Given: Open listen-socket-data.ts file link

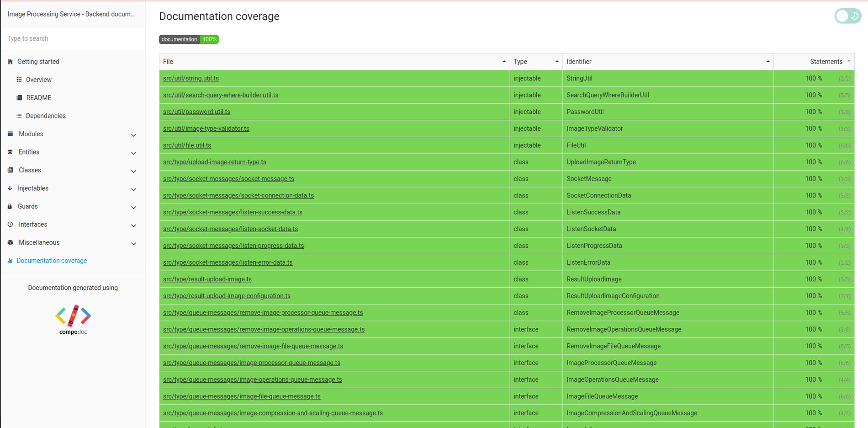Looking at the screenshot, I should (x=230, y=229).
